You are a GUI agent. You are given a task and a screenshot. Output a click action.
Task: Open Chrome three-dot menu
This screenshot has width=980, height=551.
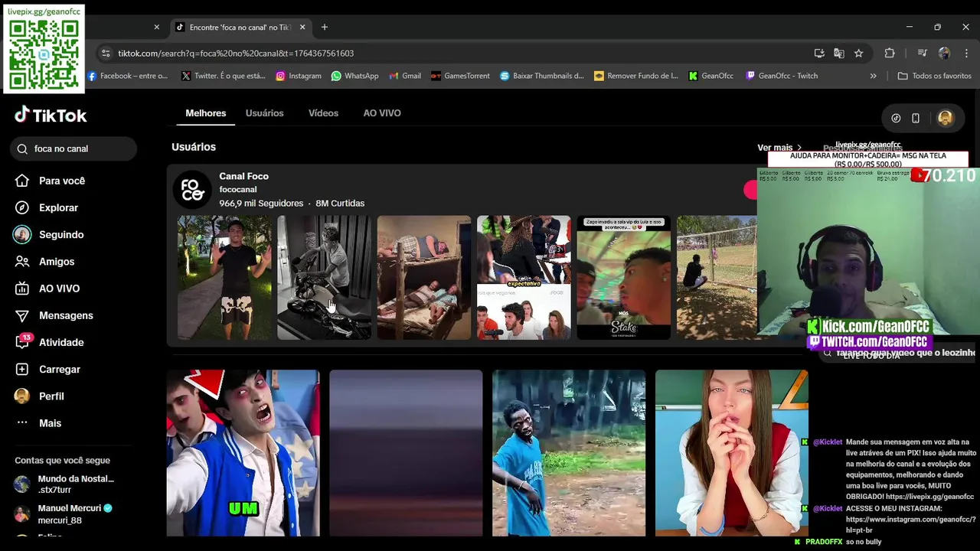click(966, 54)
